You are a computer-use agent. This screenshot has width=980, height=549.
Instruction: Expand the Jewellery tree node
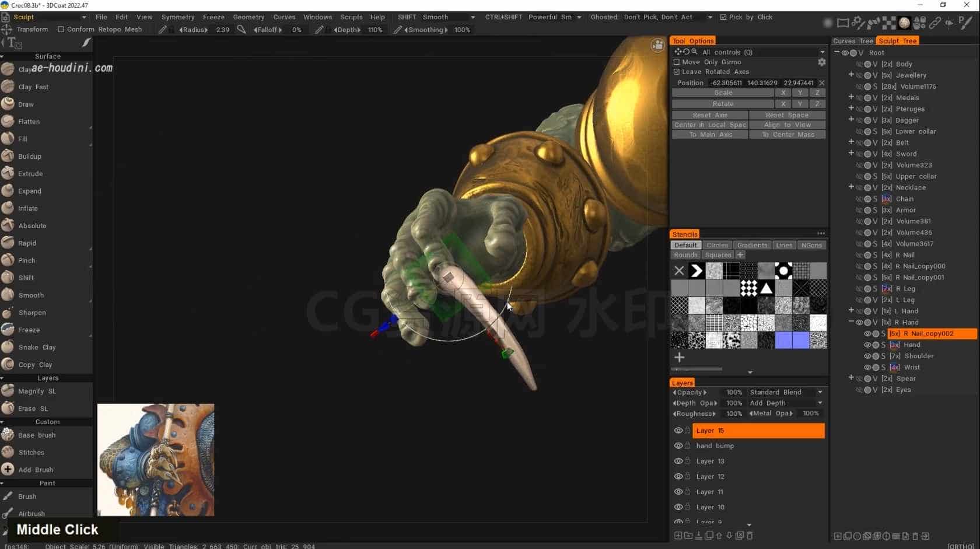(851, 75)
